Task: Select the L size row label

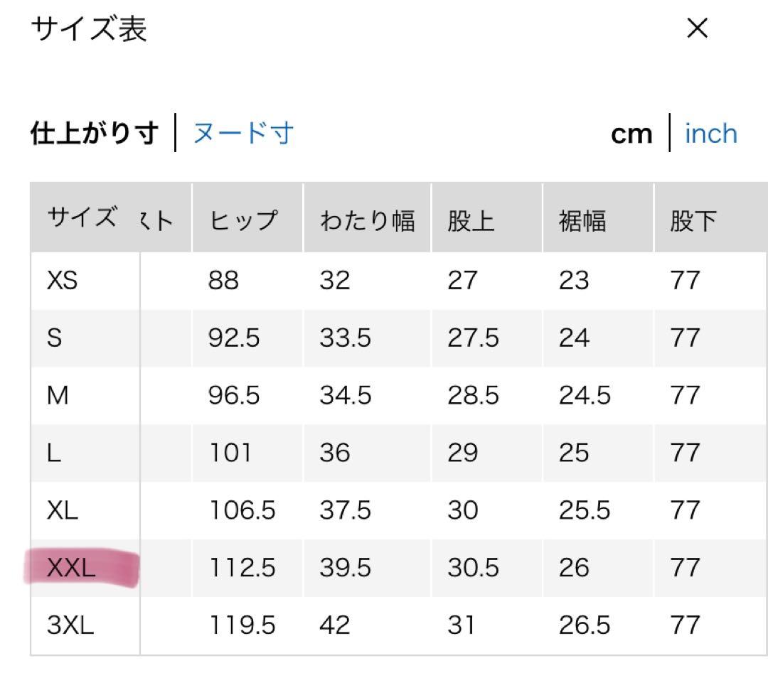Action: pos(54,453)
